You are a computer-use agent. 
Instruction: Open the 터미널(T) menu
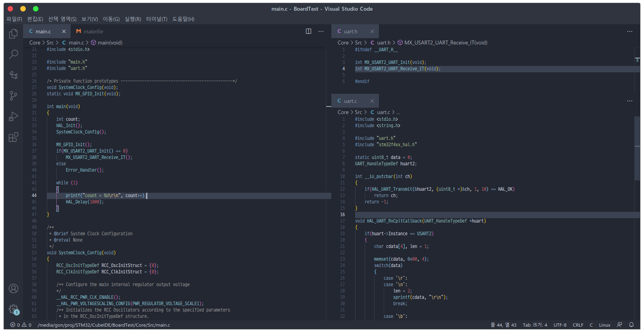click(x=157, y=19)
